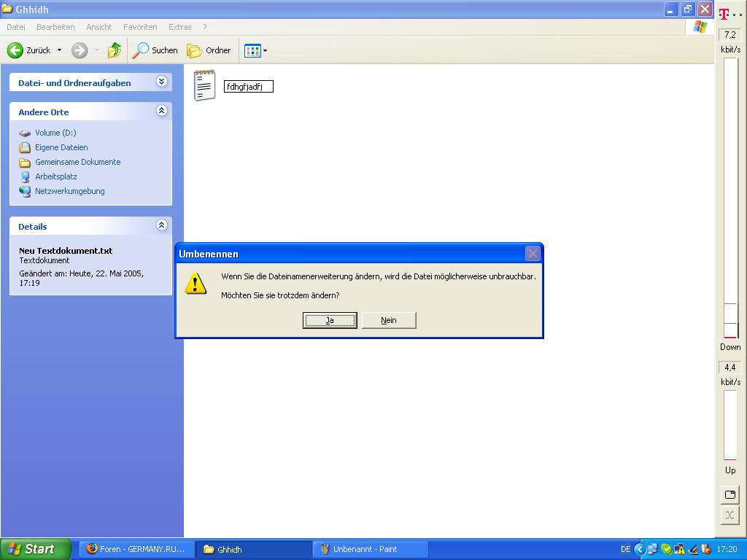Open the Zurück history dropdown arrow
This screenshot has height=560, width=747.
(x=60, y=50)
